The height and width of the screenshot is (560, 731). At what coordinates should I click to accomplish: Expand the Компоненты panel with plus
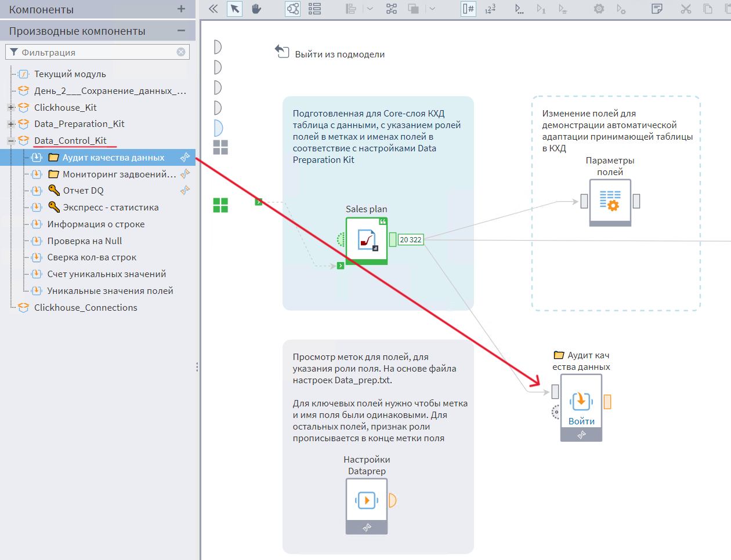click(x=181, y=9)
